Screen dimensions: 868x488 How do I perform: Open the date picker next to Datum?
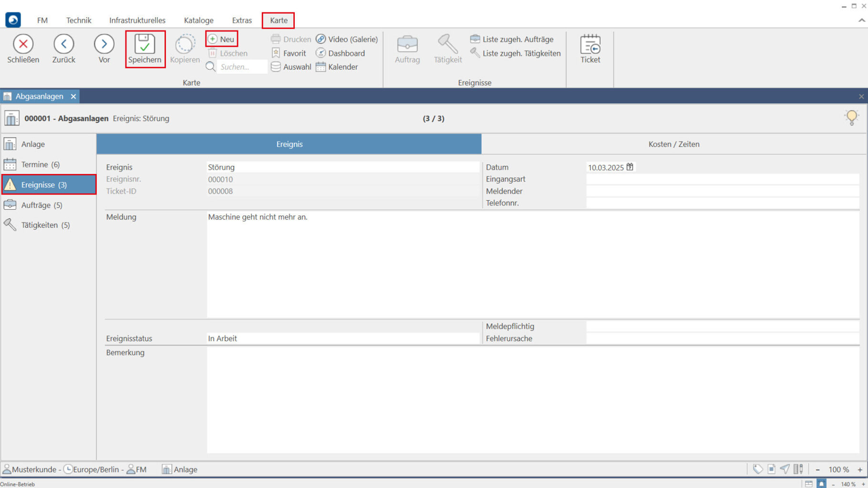click(630, 167)
